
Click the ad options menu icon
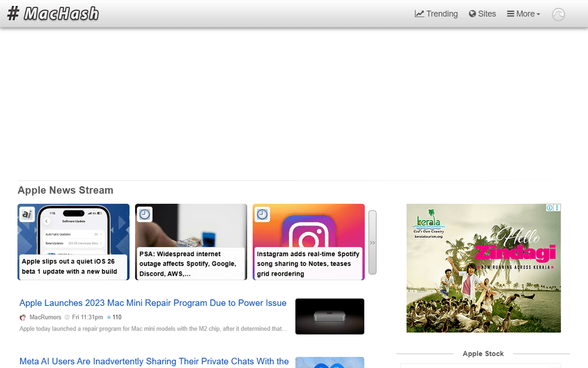(x=558, y=208)
